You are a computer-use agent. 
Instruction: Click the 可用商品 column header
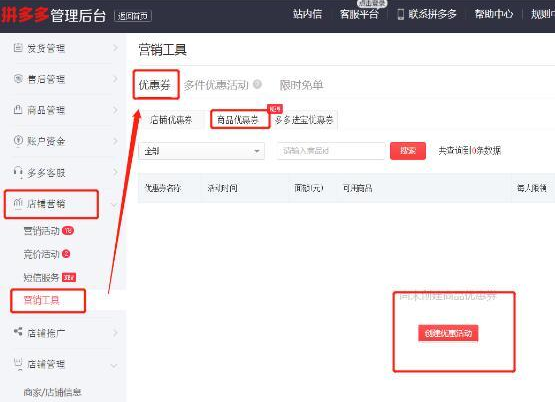(357, 188)
